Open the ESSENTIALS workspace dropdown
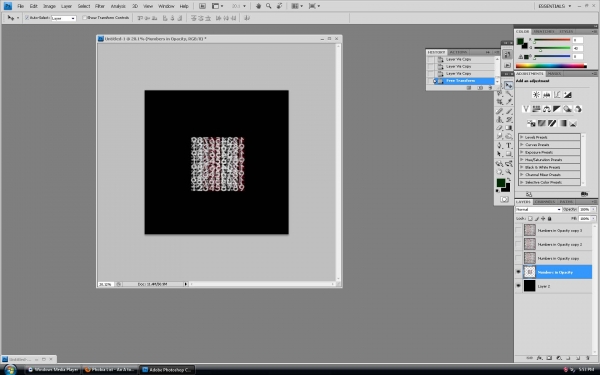Image resolution: width=600 pixels, height=375 pixels. tap(554, 6)
